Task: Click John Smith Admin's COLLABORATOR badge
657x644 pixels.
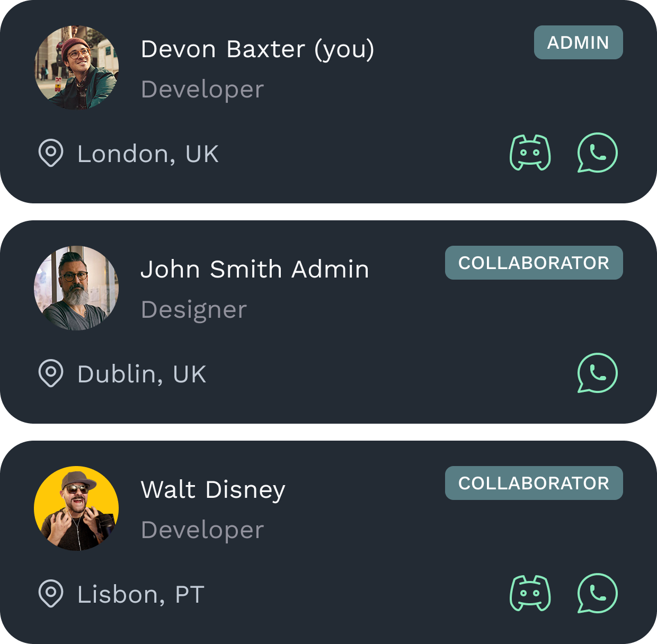Action: click(x=534, y=263)
